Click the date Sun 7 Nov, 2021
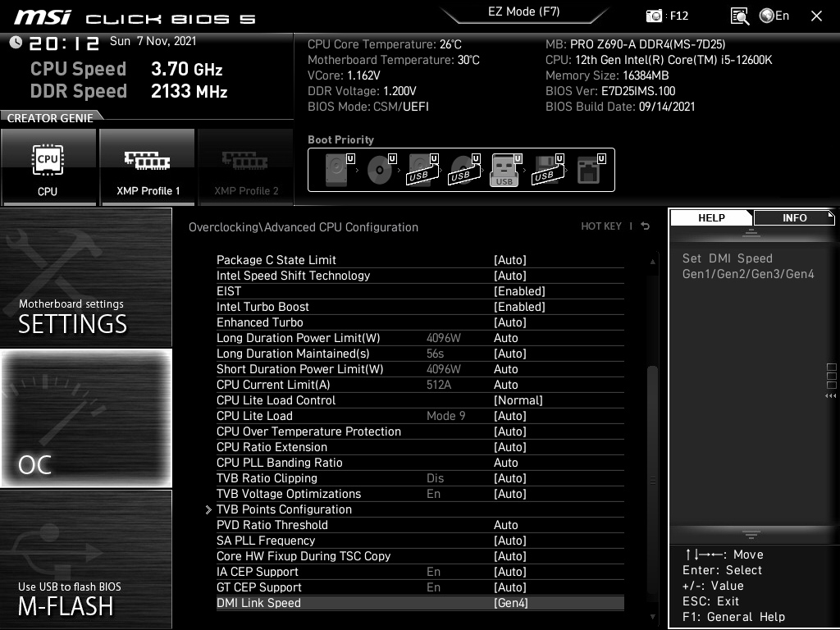 coord(153,41)
